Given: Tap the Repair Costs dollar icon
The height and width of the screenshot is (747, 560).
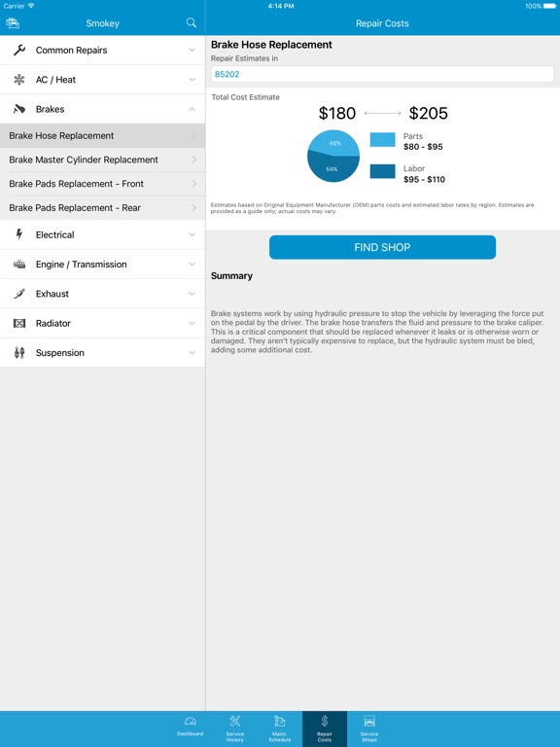Looking at the screenshot, I should coord(325,721).
